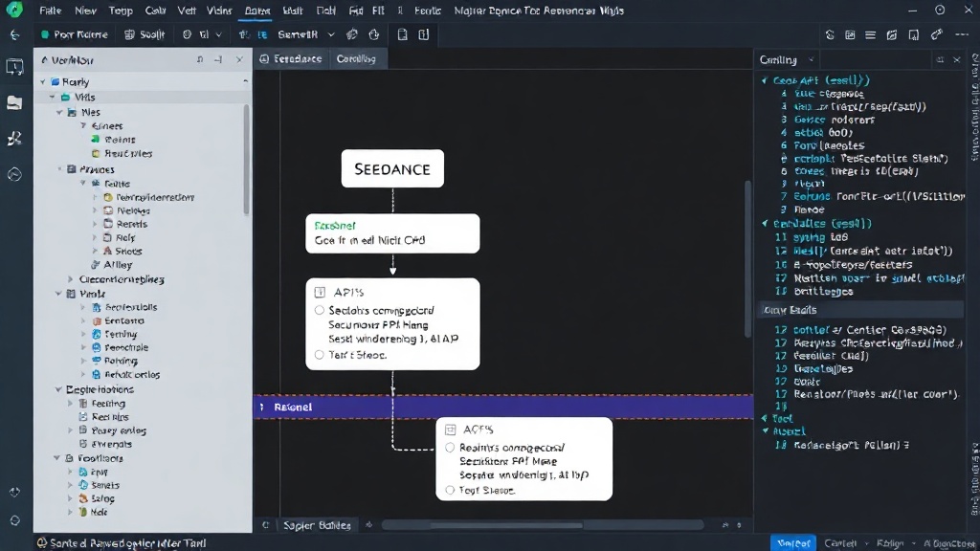This screenshot has width=980, height=551.
Task: Click the back arrow icon under the logo
Action: tap(14, 35)
